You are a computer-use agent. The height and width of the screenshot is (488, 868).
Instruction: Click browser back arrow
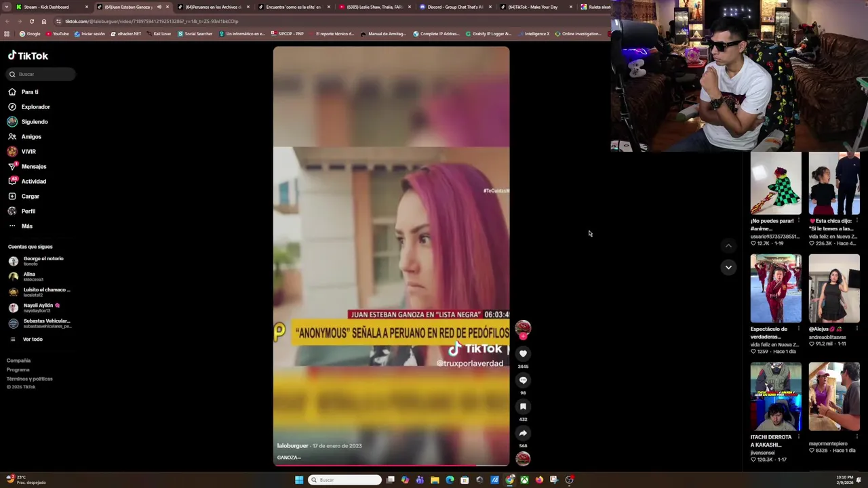[x=7, y=21]
